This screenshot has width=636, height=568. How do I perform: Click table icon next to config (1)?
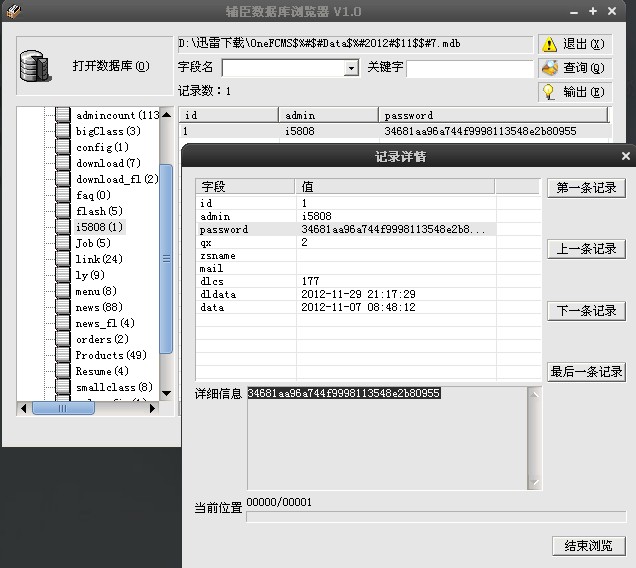(62, 147)
